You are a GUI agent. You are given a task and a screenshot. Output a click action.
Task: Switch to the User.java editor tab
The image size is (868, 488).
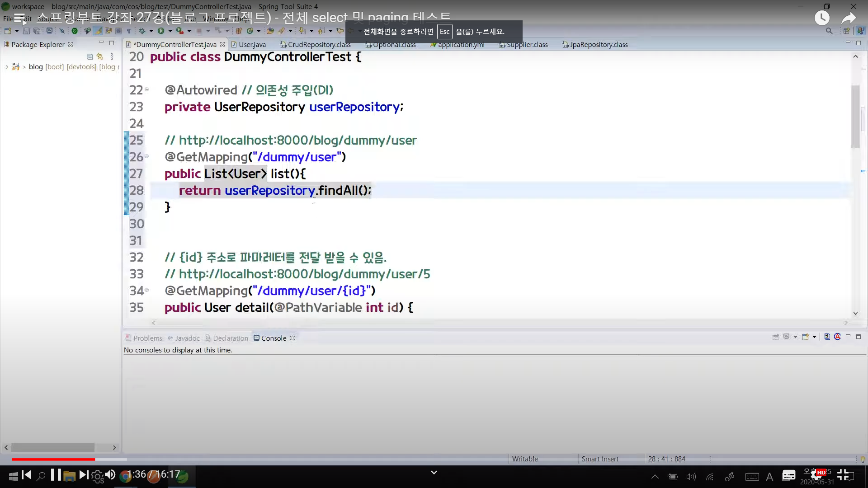pyautogui.click(x=251, y=44)
